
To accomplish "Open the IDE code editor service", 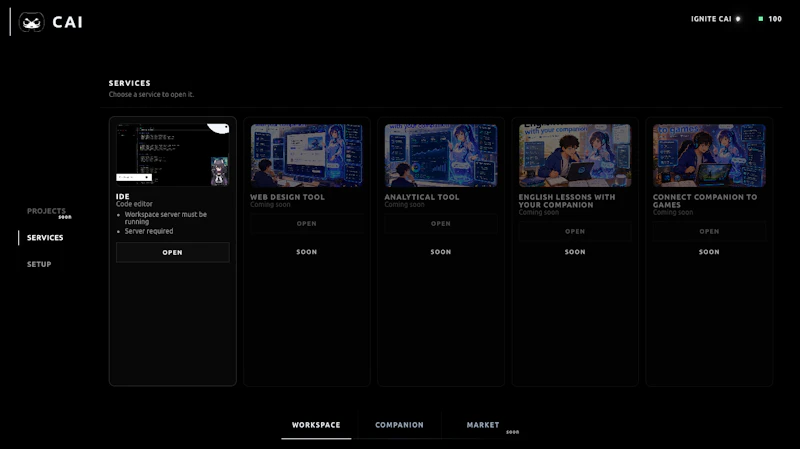I will pyautogui.click(x=172, y=253).
